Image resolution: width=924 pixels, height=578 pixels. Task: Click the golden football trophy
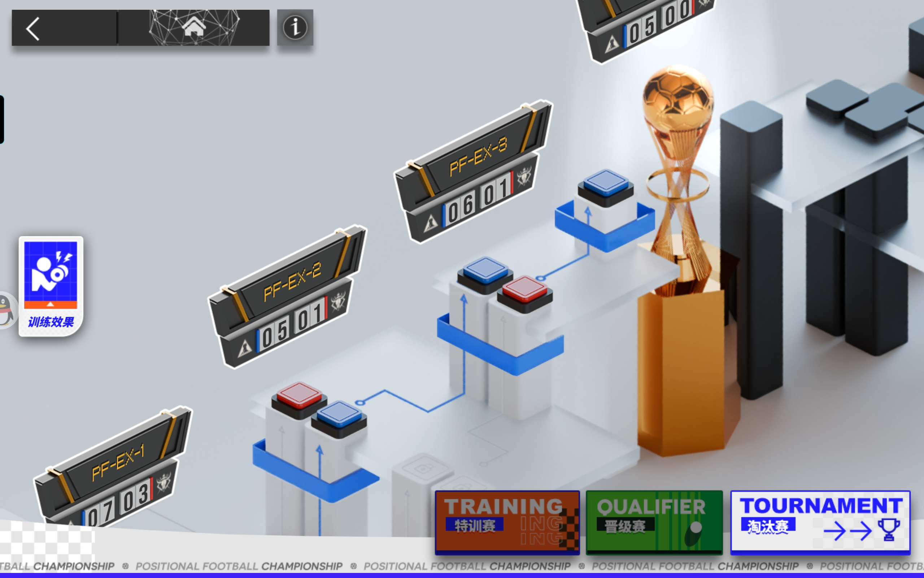678,180
